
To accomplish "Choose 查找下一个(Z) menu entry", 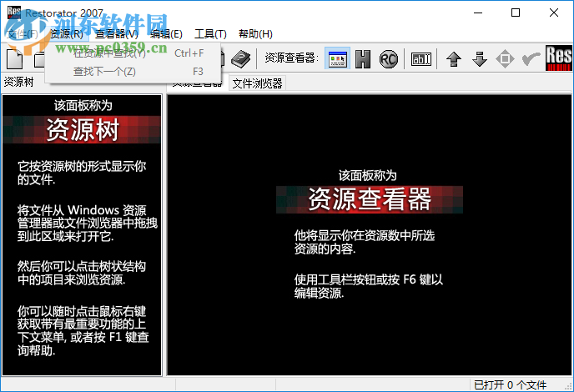I will tap(133, 72).
